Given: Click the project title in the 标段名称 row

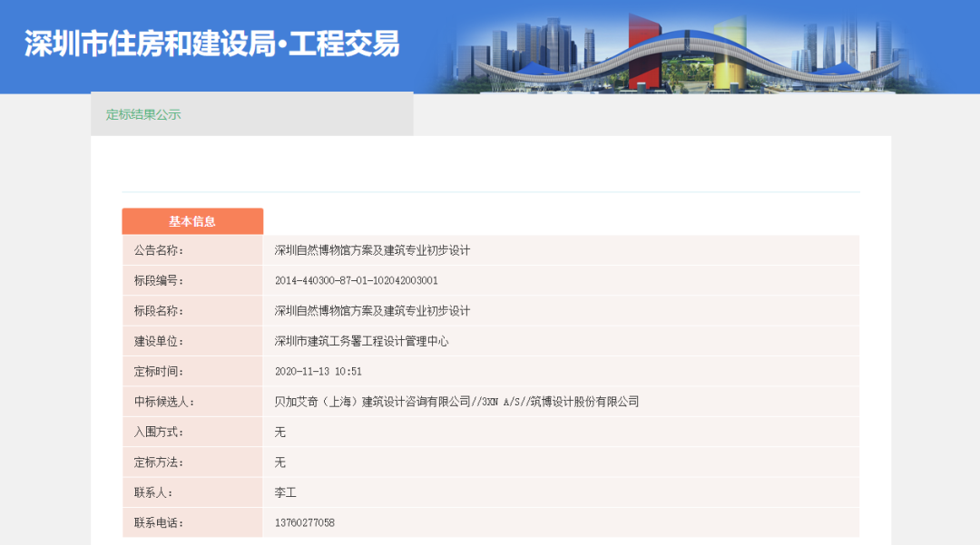Looking at the screenshot, I should (372, 311).
